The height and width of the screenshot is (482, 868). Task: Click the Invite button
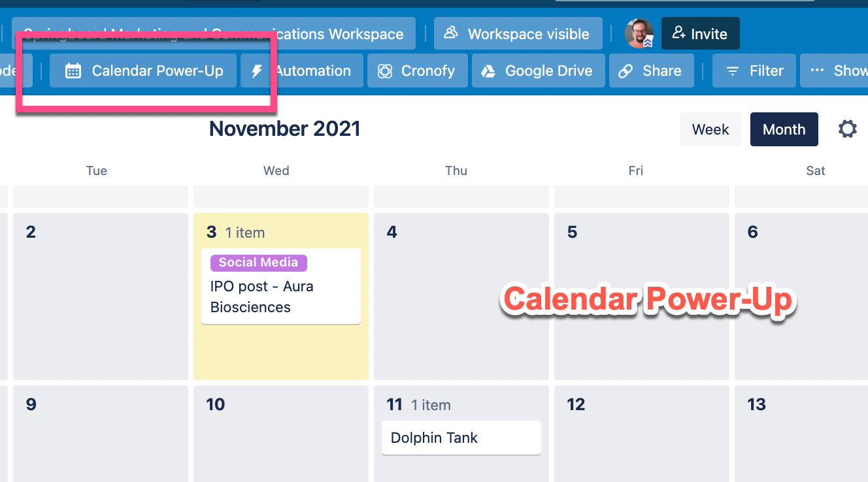pos(700,33)
